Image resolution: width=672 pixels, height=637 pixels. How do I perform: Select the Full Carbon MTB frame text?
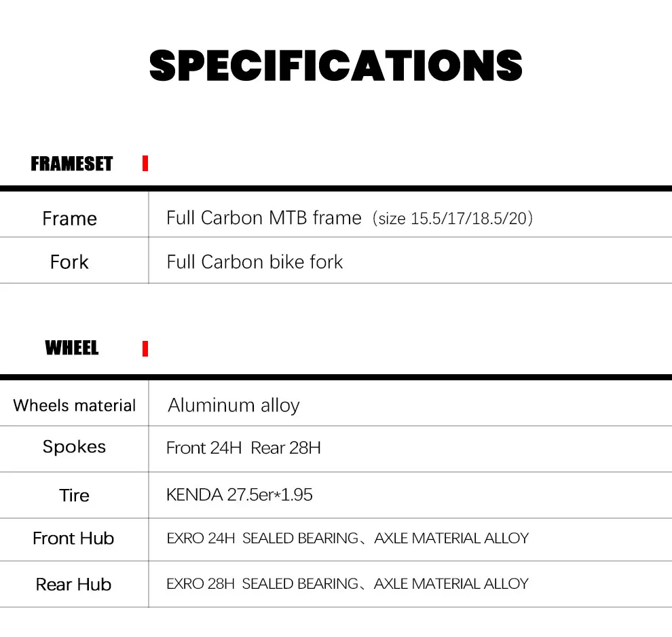pyautogui.click(x=263, y=218)
